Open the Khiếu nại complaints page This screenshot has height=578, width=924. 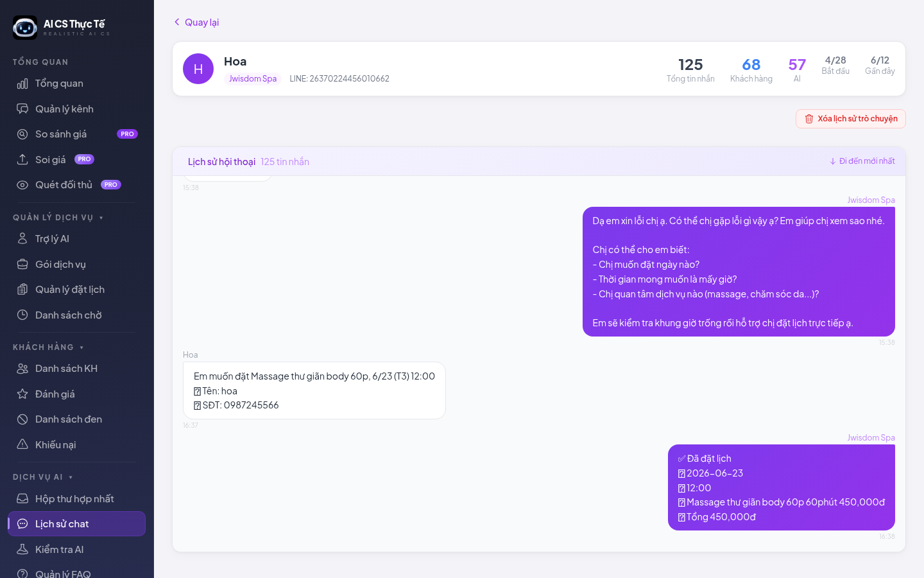point(76,445)
